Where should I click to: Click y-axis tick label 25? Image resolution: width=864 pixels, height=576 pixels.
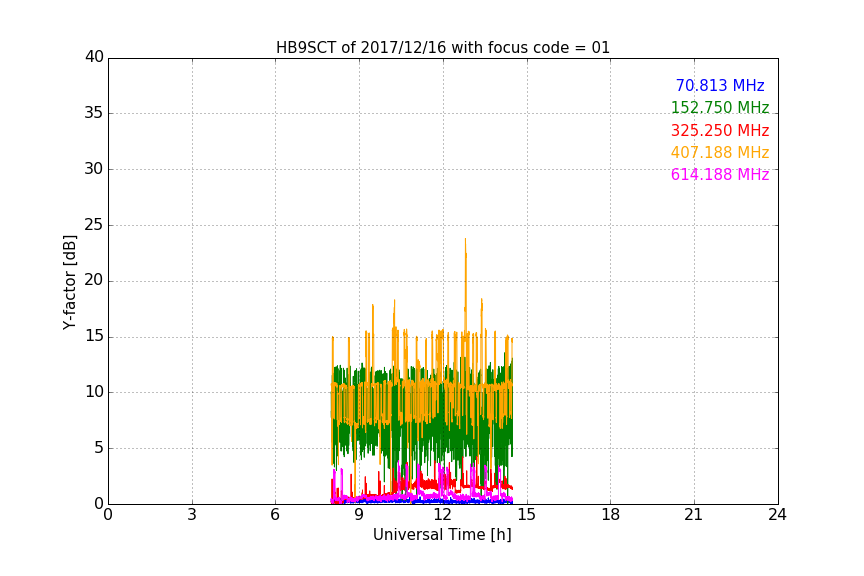click(x=94, y=225)
